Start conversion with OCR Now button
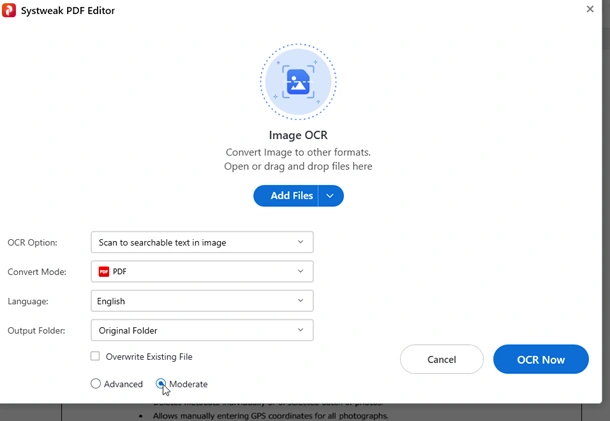610x421 pixels. click(541, 359)
